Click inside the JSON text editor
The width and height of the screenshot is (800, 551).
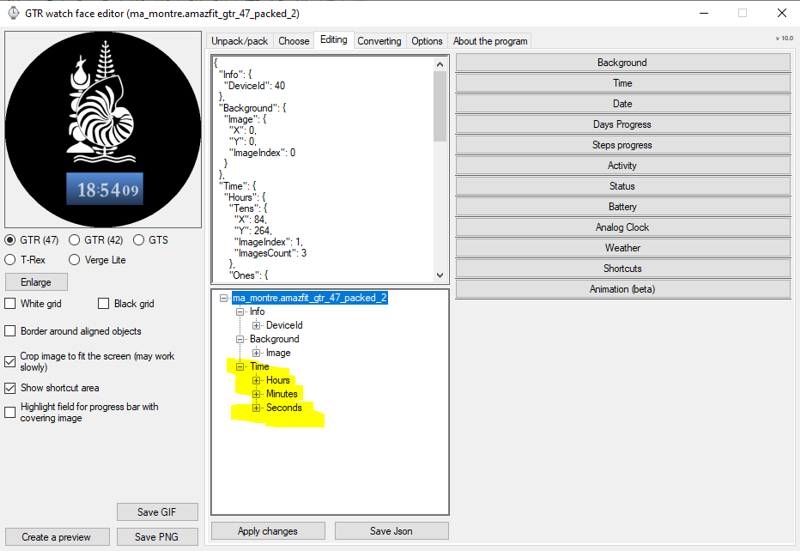coord(323,170)
